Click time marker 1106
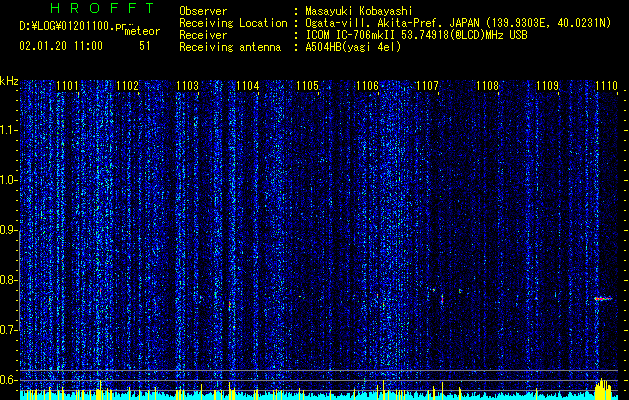The height and width of the screenshot is (400, 629). [367, 86]
